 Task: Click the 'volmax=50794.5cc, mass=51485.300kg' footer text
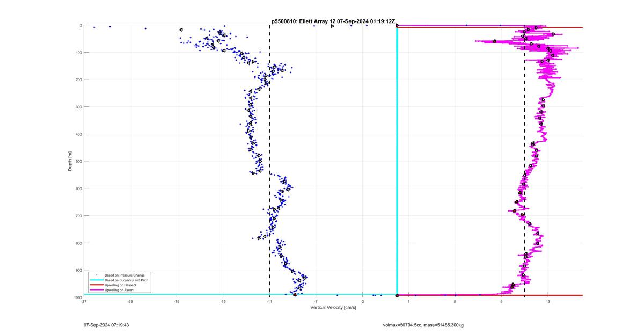tap(423, 325)
